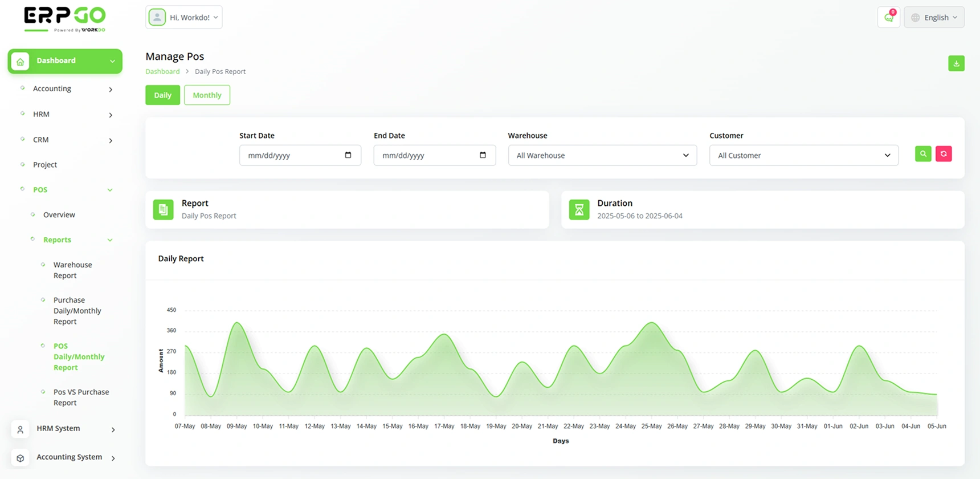Screen dimensions: 980x479
Task: Click the 07-May axis label
Action: [185, 426]
